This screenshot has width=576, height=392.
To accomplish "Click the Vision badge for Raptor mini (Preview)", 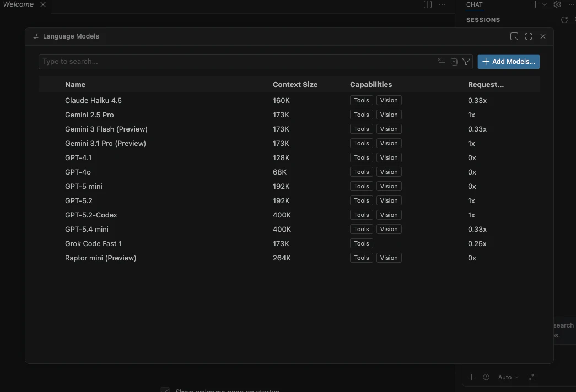I will point(389,258).
